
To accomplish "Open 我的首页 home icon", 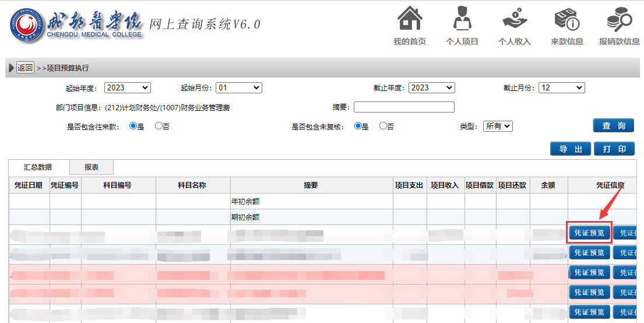I will pos(410,19).
